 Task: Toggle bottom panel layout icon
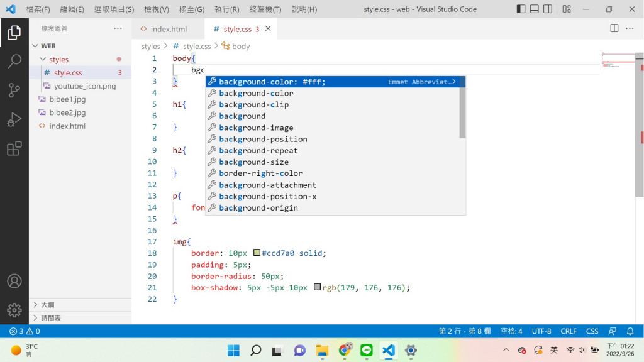(x=535, y=9)
